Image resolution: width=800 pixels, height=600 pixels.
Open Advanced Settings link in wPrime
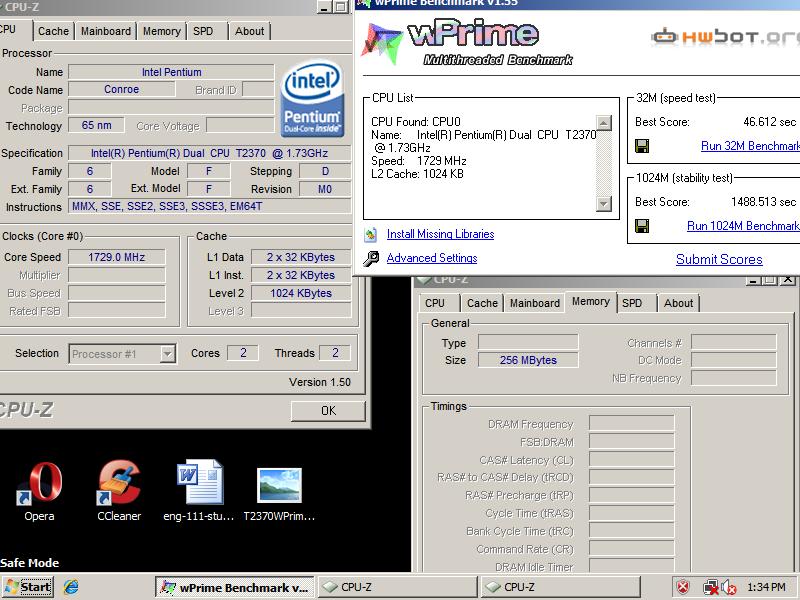432,258
